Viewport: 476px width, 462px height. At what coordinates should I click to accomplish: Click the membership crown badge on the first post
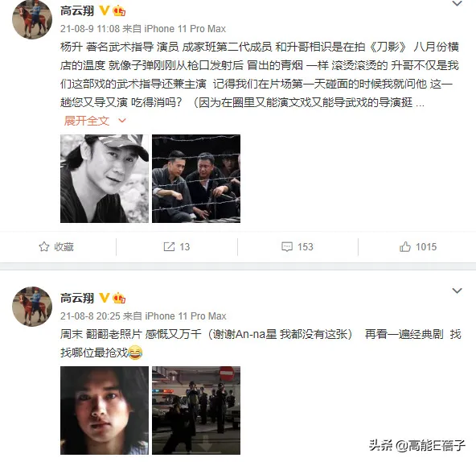[119, 11]
